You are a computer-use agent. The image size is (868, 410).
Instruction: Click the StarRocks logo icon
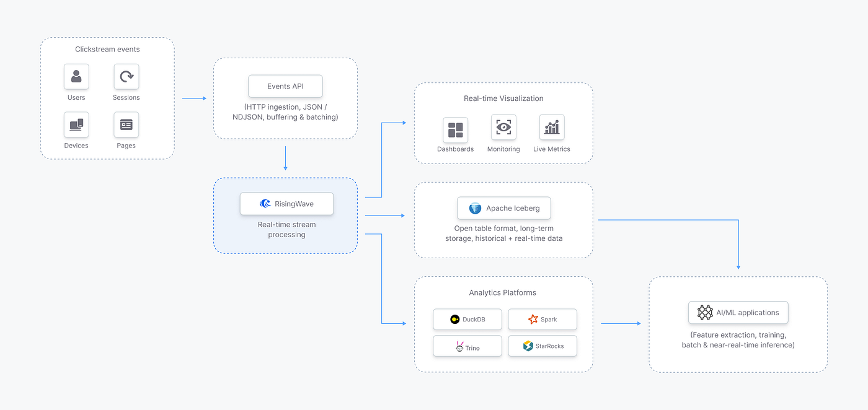528,346
